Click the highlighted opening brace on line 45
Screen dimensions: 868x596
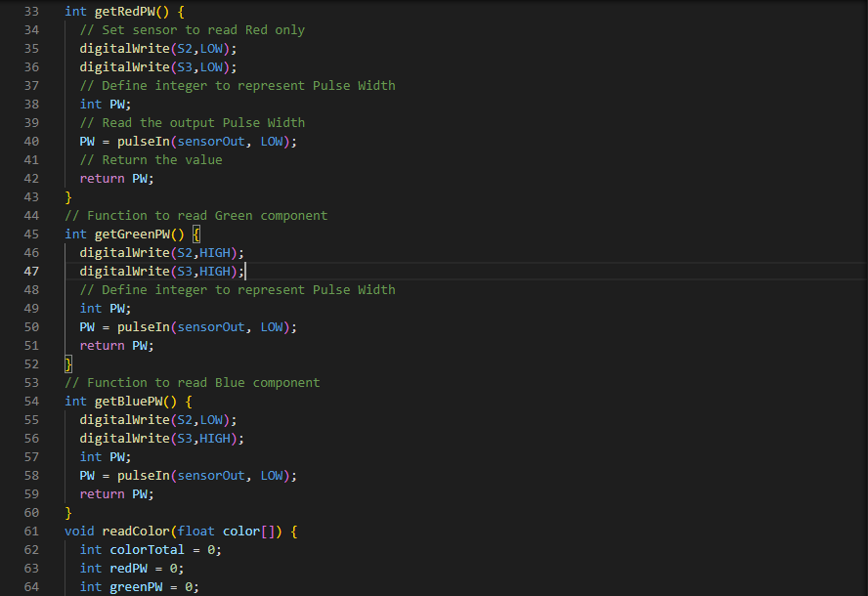point(196,234)
